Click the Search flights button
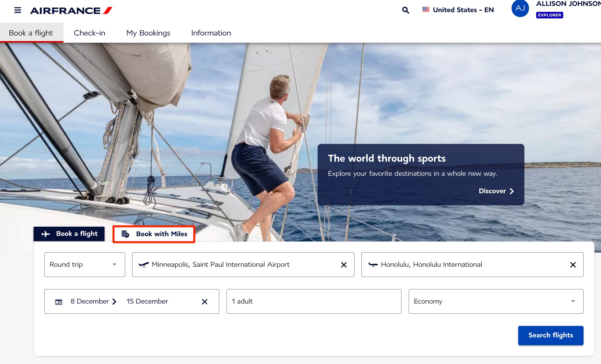Screen dimensions: 601x364 pyautogui.click(x=550, y=335)
